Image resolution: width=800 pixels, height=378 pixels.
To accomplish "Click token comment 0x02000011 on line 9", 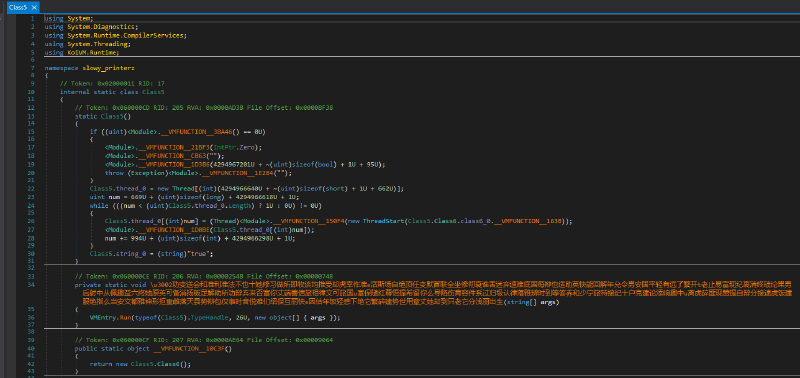I will coord(112,83).
